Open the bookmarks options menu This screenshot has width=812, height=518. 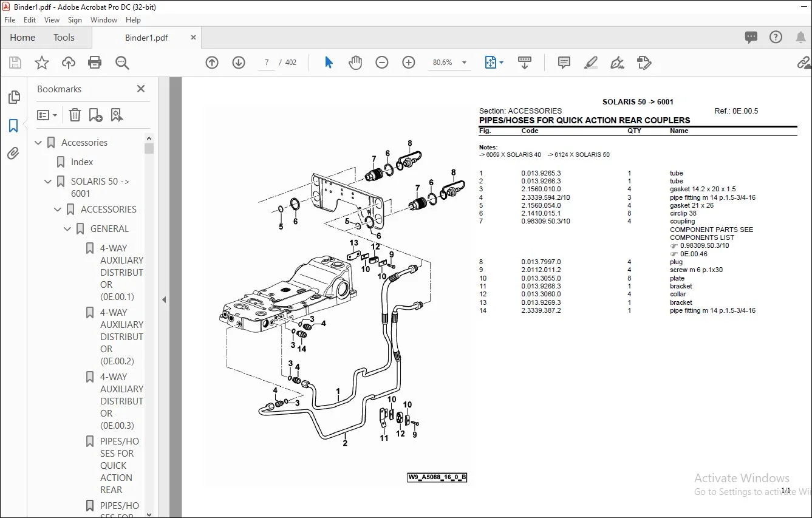[x=47, y=115]
